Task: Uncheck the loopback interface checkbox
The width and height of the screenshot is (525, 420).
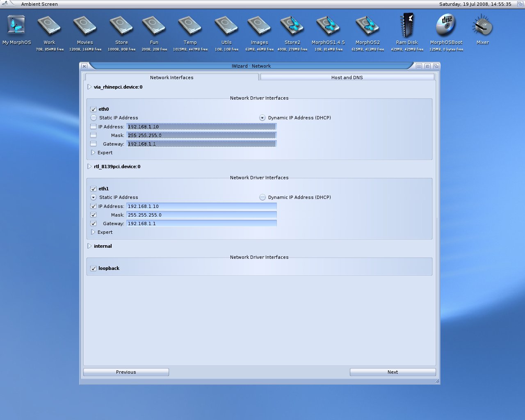Action: pos(94,269)
